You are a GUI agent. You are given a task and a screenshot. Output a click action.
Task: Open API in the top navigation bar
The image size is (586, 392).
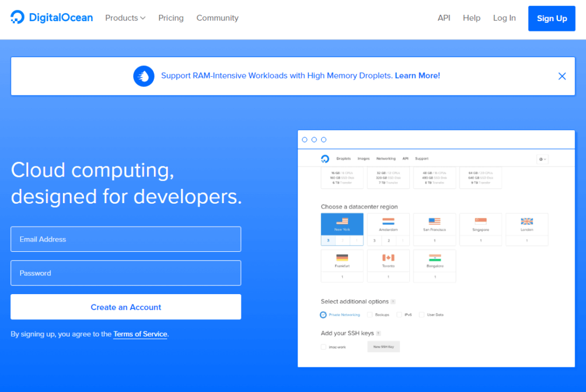point(444,18)
